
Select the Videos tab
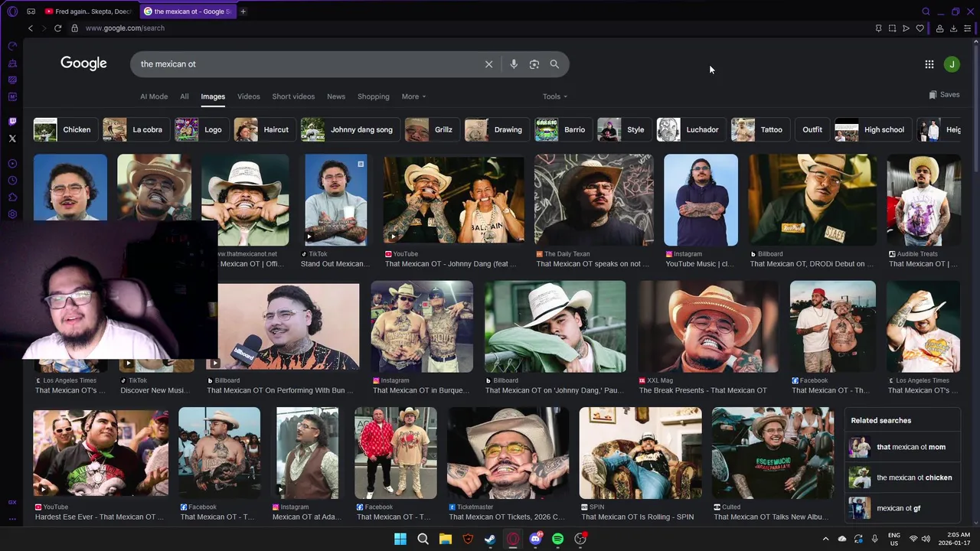pos(249,96)
